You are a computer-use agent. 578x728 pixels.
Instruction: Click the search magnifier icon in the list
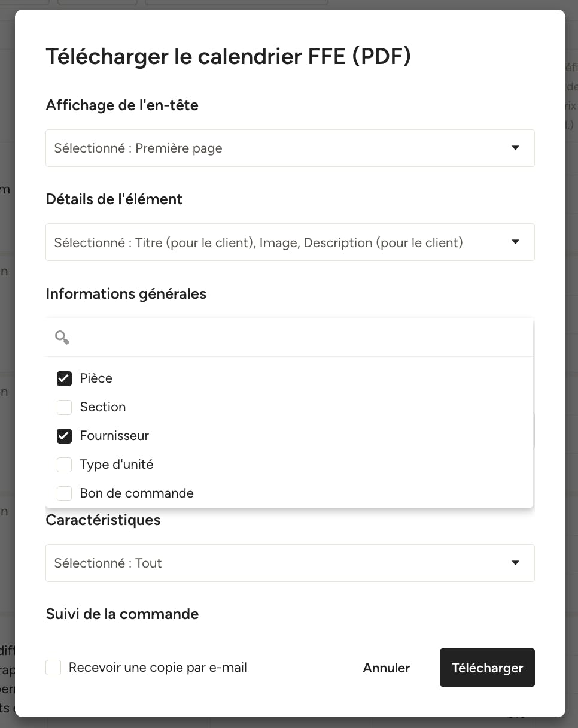point(62,338)
